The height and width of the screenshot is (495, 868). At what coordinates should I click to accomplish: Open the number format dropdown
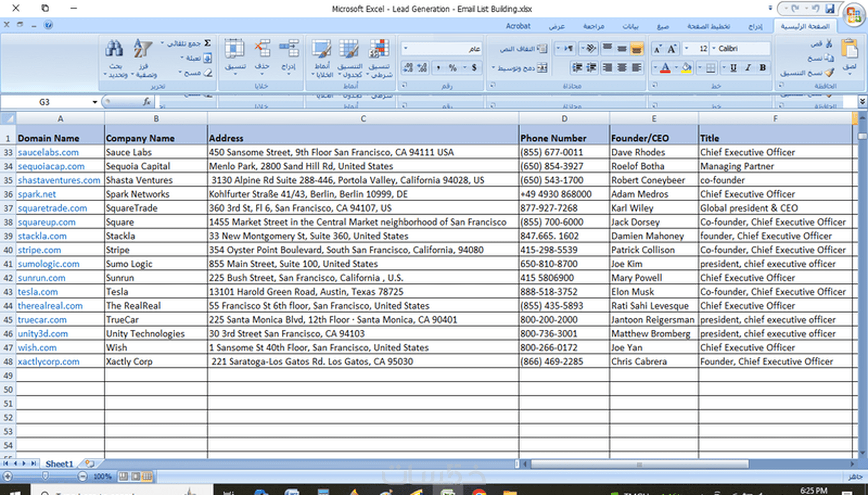click(406, 48)
